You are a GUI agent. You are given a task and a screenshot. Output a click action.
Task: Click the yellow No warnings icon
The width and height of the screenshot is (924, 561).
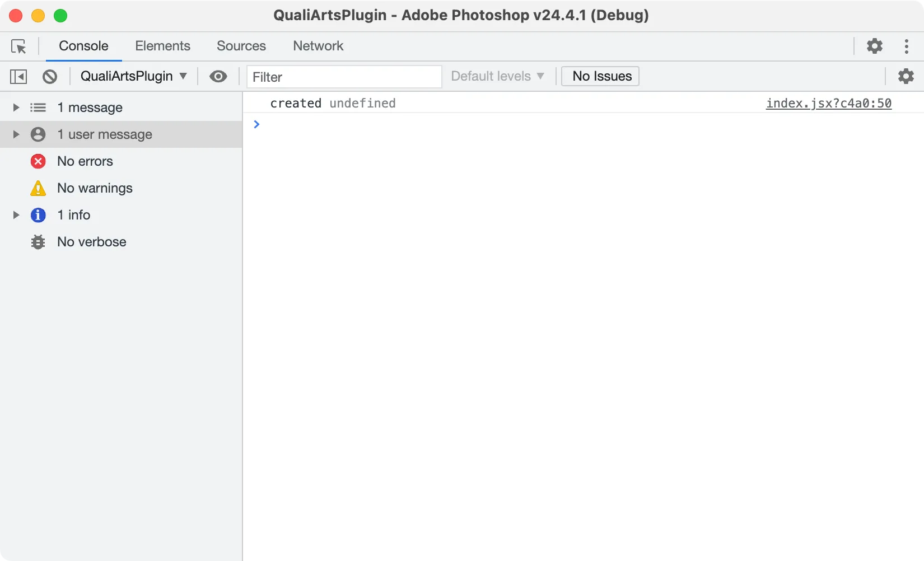[x=38, y=188]
